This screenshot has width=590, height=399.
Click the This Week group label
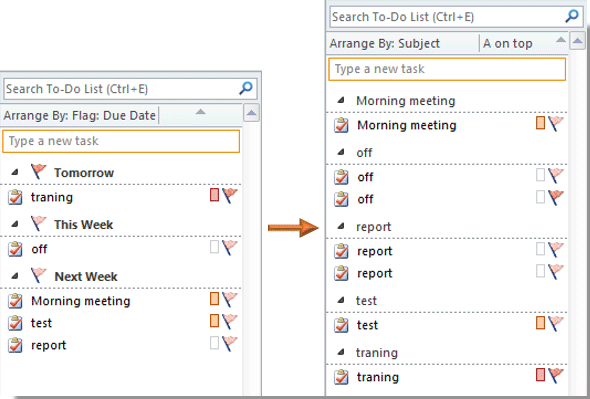(x=84, y=225)
